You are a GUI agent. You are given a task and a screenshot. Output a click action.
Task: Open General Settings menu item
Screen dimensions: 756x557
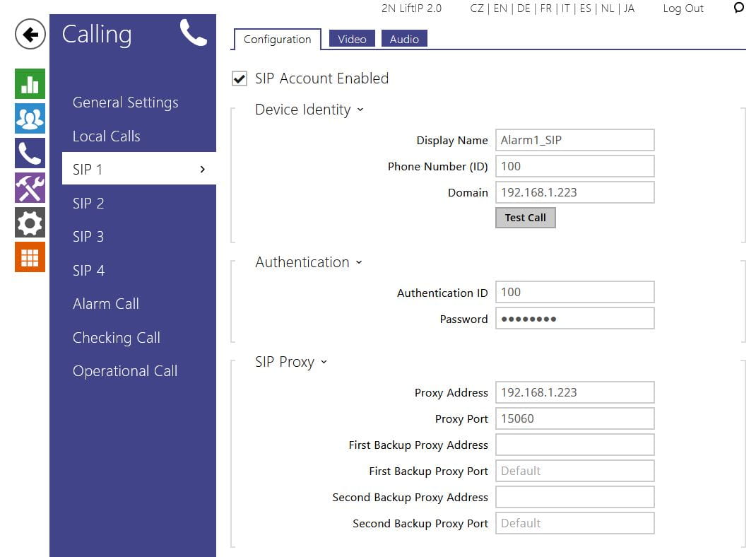tap(125, 102)
